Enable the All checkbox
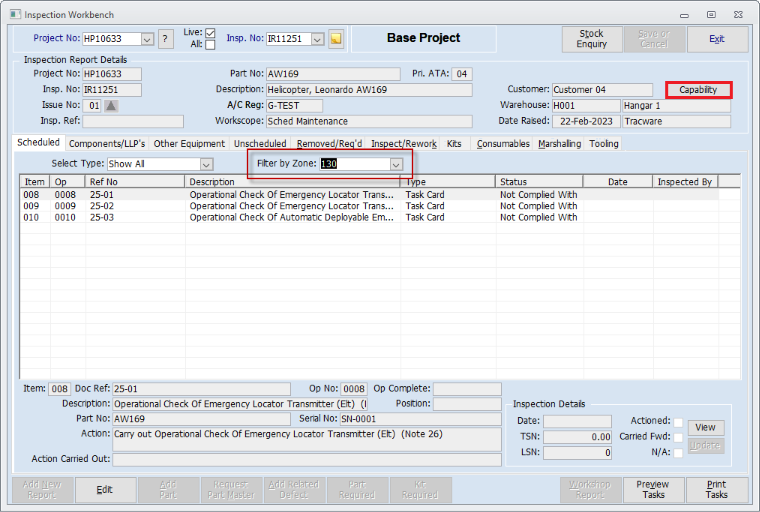Viewport: 760px width, 512px height. (x=210, y=45)
